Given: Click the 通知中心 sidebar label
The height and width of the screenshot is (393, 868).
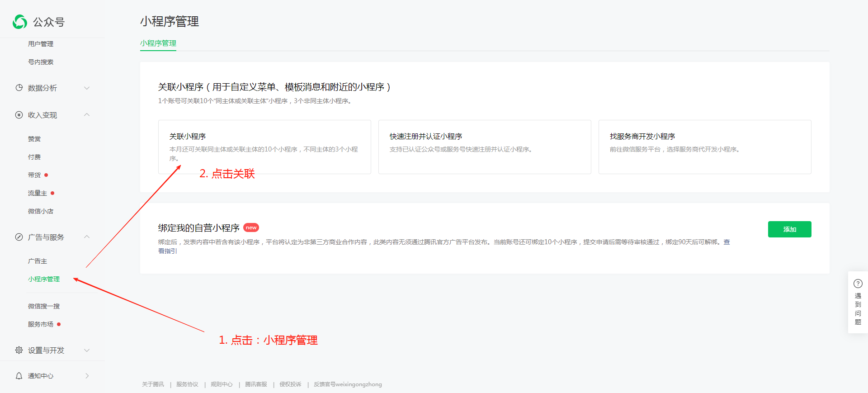Looking at the screenshot, I should pos(41,376).
